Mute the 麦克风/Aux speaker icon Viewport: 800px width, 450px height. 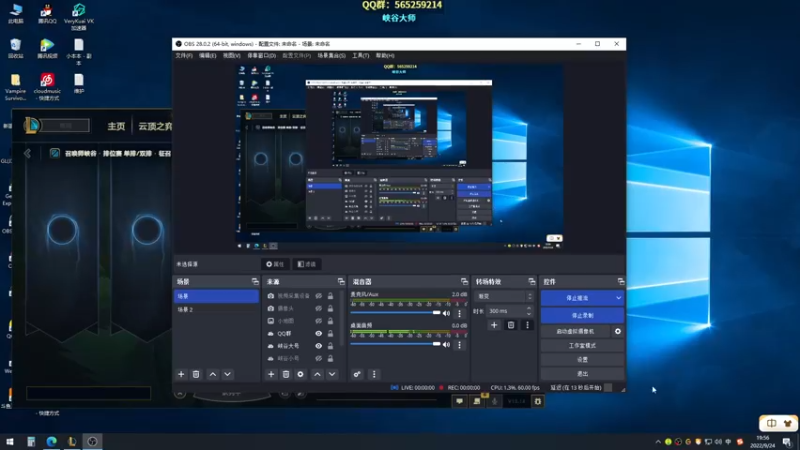[x=446, y=313]
